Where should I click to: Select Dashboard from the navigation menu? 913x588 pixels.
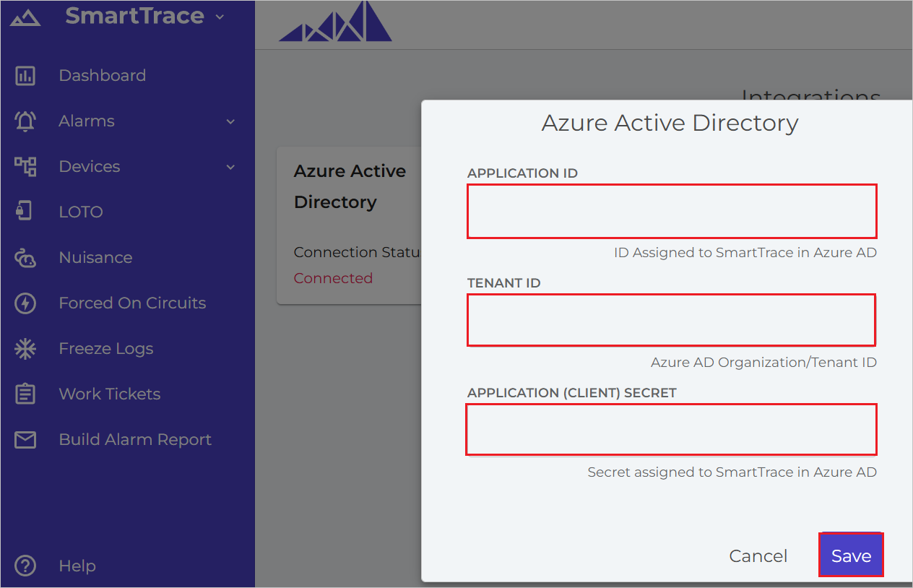[x=102, y=75]
